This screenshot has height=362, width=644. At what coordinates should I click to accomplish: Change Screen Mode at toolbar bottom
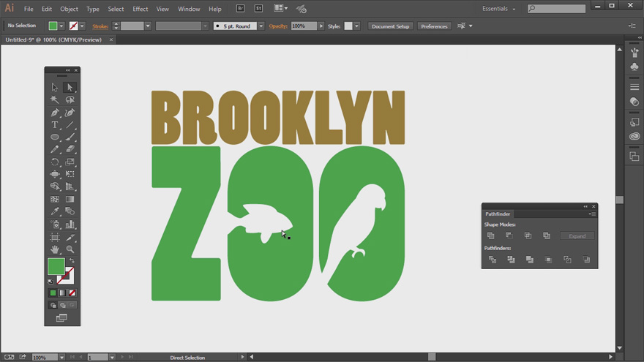click(61, 317)
